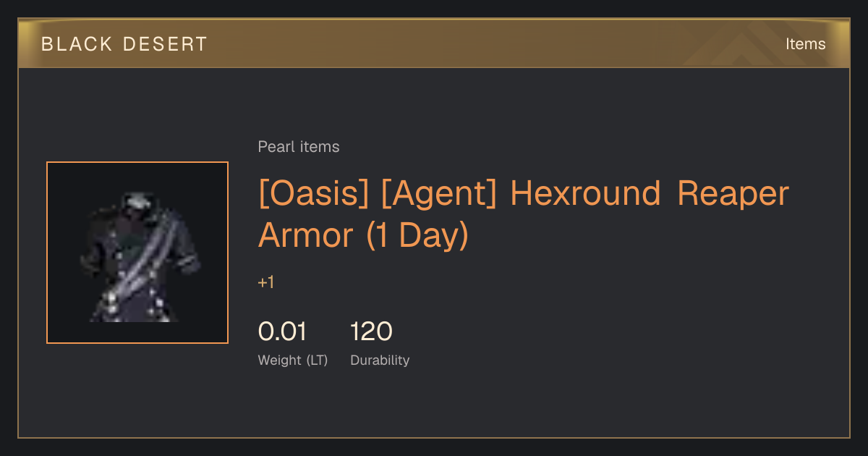The height and width of the screenshot is (456, 868).
Task: Click the word Hexround in title
Action: (x=585, y=194)
